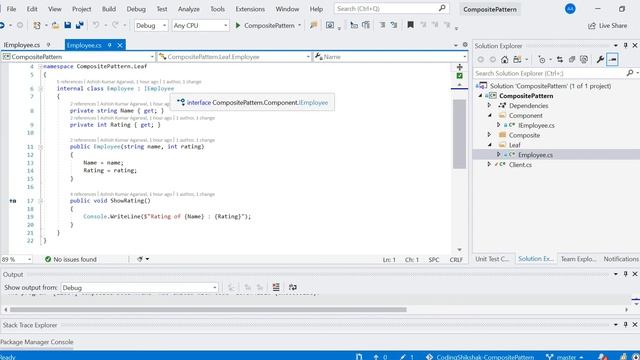Open the editor zoom 89 % dropdown
This screenshot has width=640, height=360.
point(16,259)
